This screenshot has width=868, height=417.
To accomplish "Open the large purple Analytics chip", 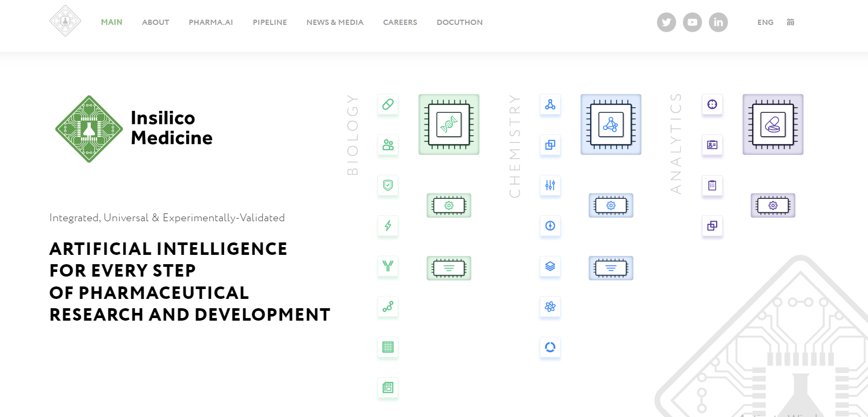I will (x=773, y=124).
